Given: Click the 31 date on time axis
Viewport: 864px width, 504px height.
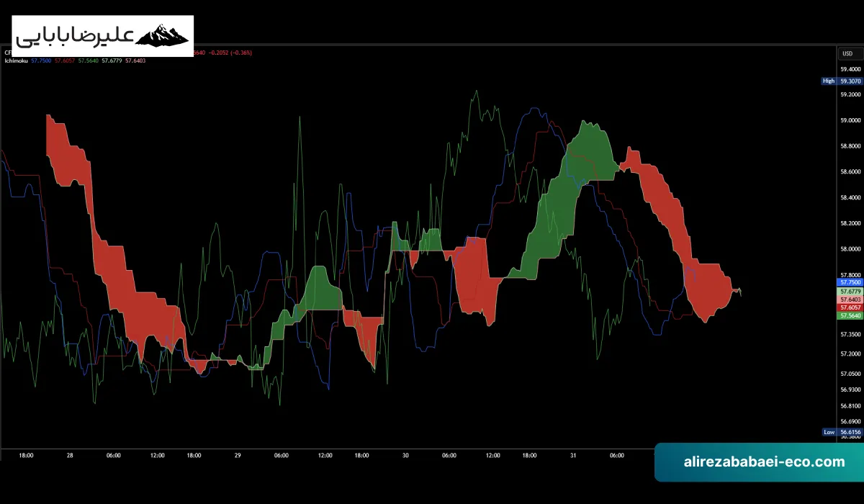Looking at the screenshot, I should [573, 455].
